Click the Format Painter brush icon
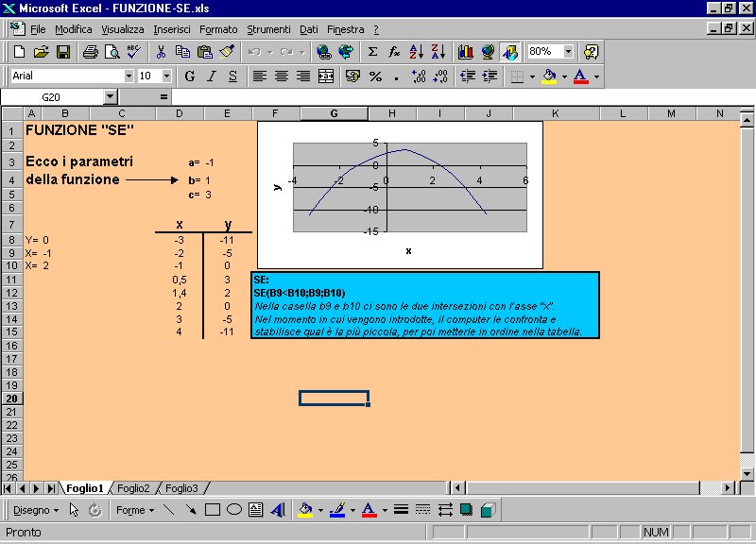Viewport: 756px width, 544px height. (x=227, y=52)
